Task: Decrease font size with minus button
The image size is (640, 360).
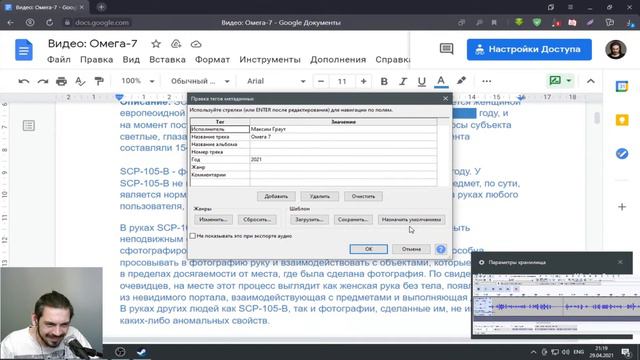Action: (321, 81)
